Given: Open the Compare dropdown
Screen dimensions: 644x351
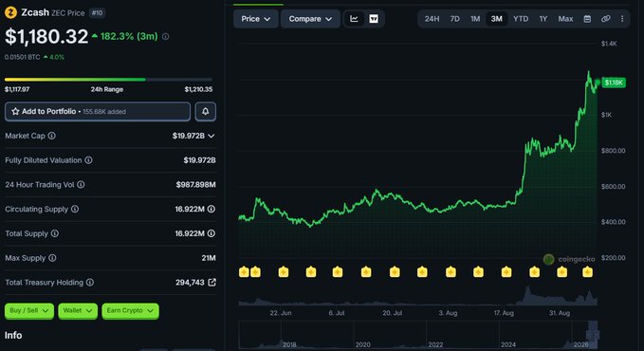Looking at the screenshot, I should point(310,19).
